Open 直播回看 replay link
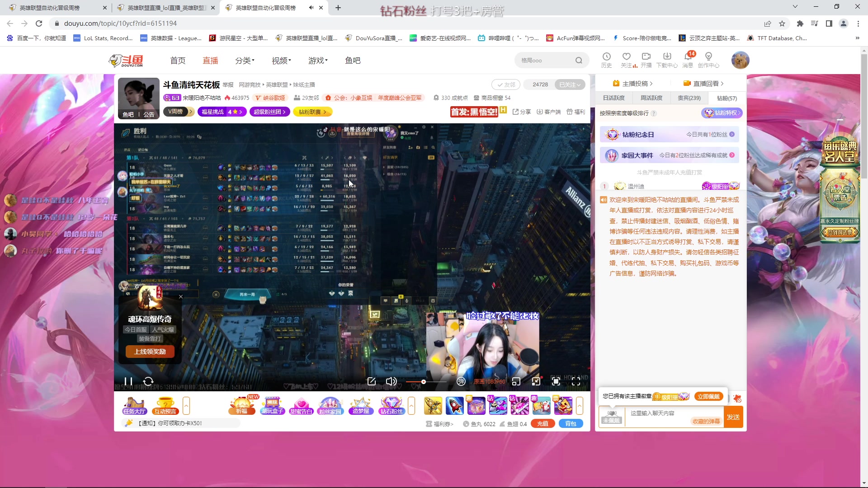Image resolution: width=868 pixels, height=488 pixels. pos(703,84)
